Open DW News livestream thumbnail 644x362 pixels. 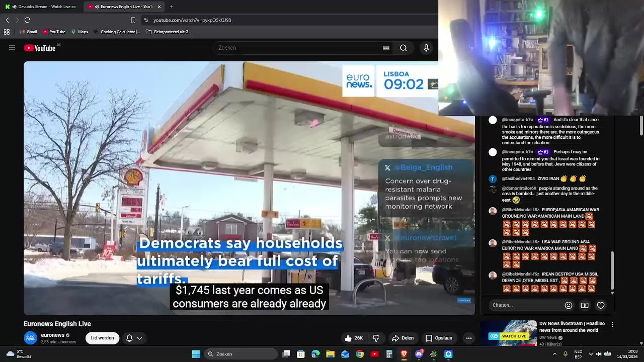[508, 333]
